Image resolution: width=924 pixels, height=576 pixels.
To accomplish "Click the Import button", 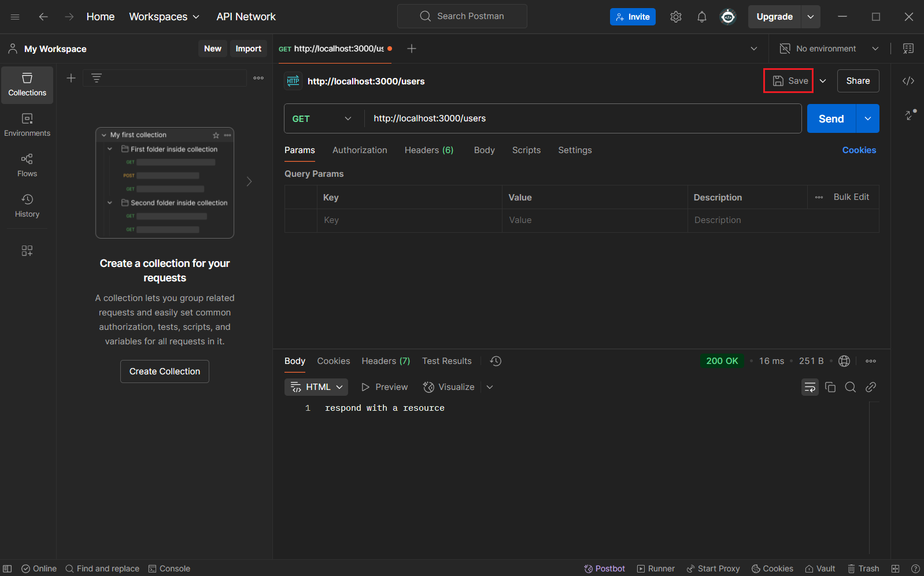I will [249, 49].
